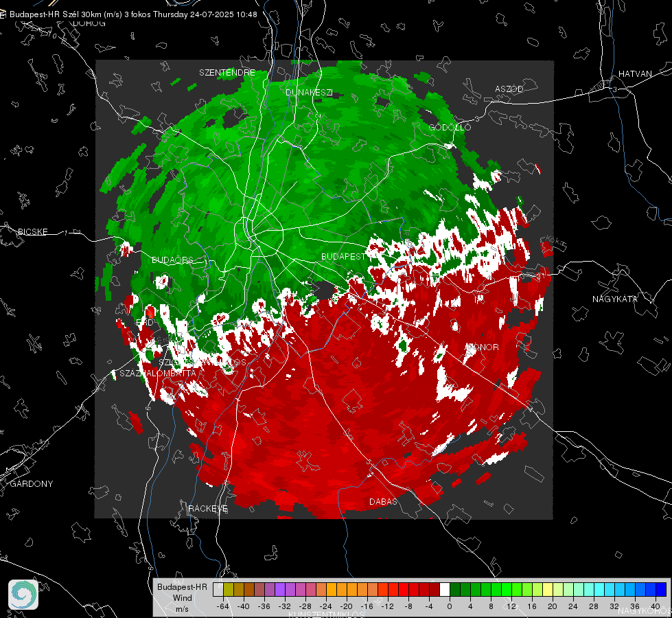The image size is (672, 618).
Task: Click the ÉRD label
Action: (144, 322)
